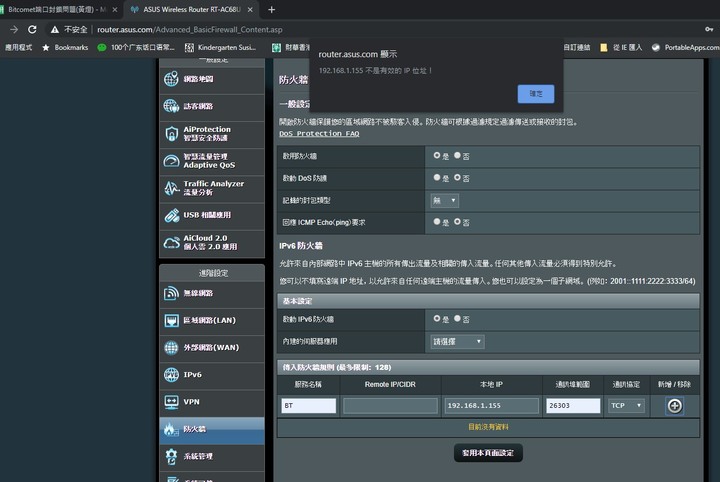Open a new browser tab
This screenshot has width=720, height=482.
pos(271,10)
